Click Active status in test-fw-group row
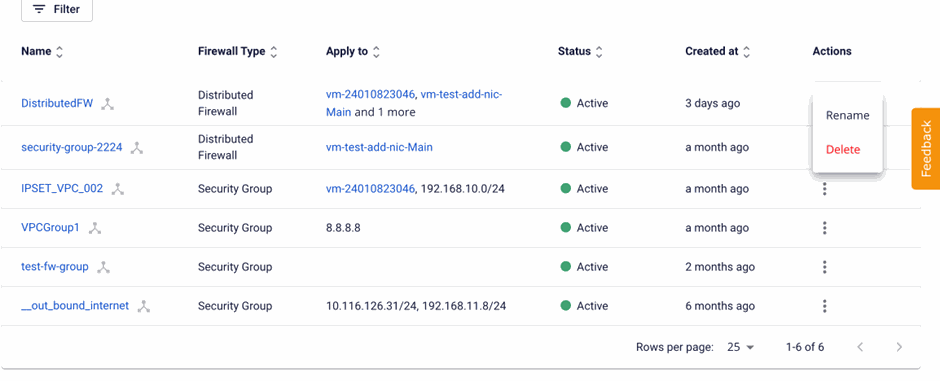 coord(585,267)
